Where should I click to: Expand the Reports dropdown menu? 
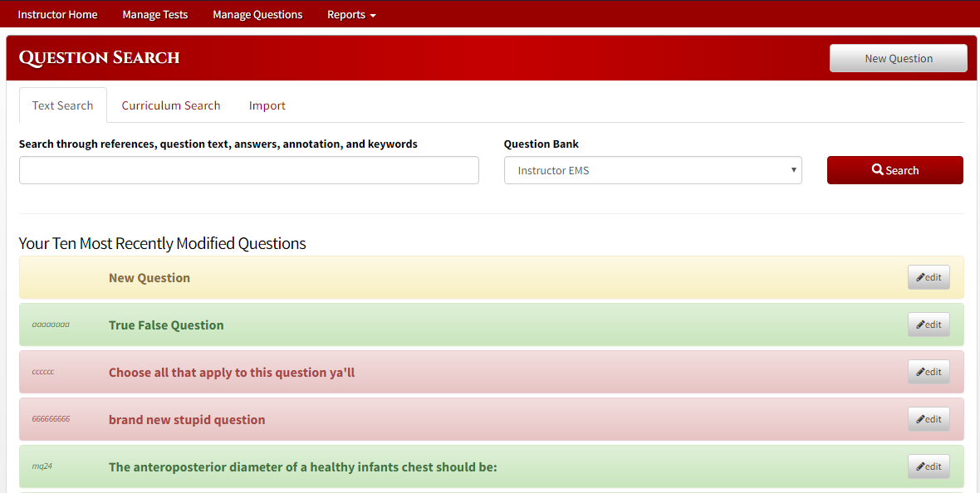pyautogui.click(x=351, y=14)
